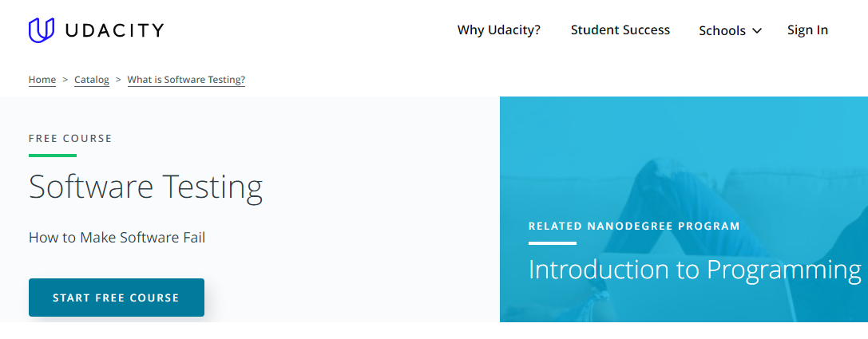Go to the Student Success page

click(x=620, y=30)
